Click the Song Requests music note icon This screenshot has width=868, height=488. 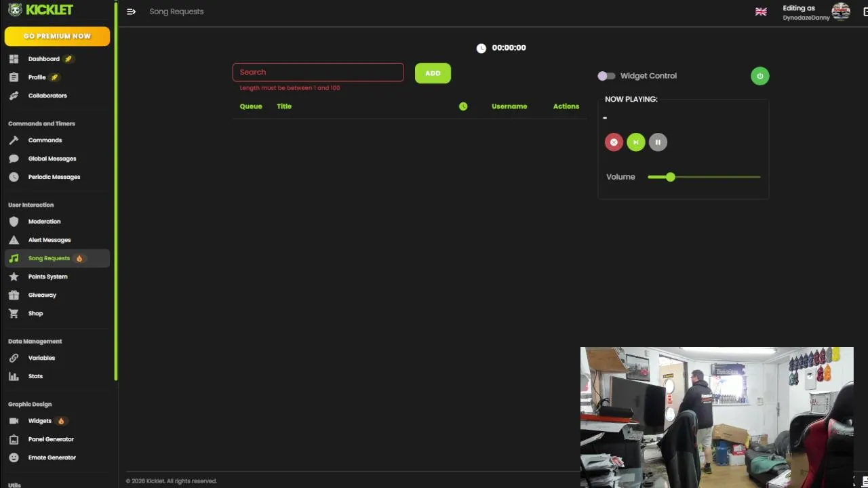tap(14, 258)
